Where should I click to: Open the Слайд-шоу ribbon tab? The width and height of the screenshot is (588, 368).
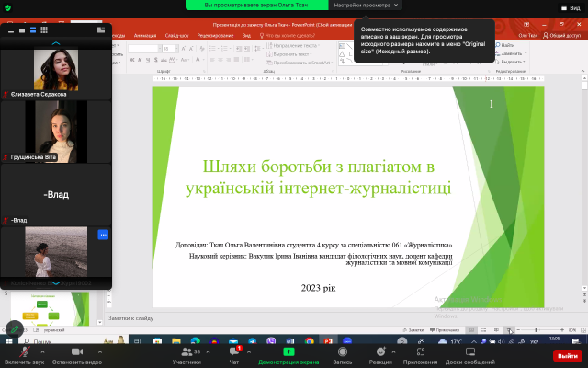pos(179,34)
